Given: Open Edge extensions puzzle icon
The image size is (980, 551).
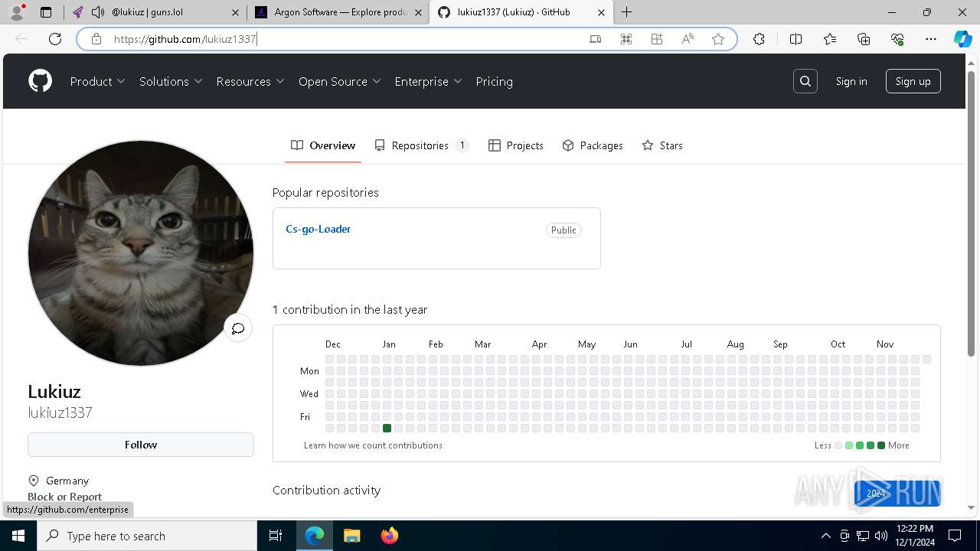Looking at the screenshot, I should pyautogui.click(x=759, y=39).
